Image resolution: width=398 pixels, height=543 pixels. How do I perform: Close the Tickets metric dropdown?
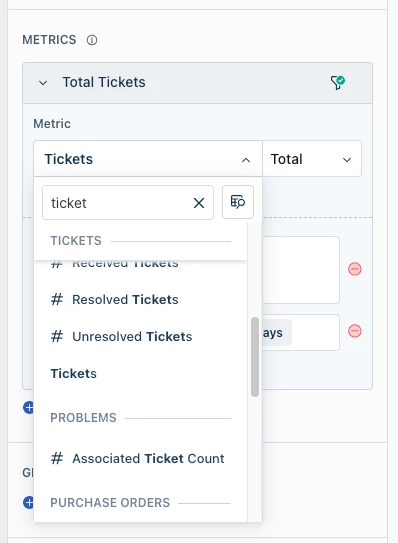(246, 160)
